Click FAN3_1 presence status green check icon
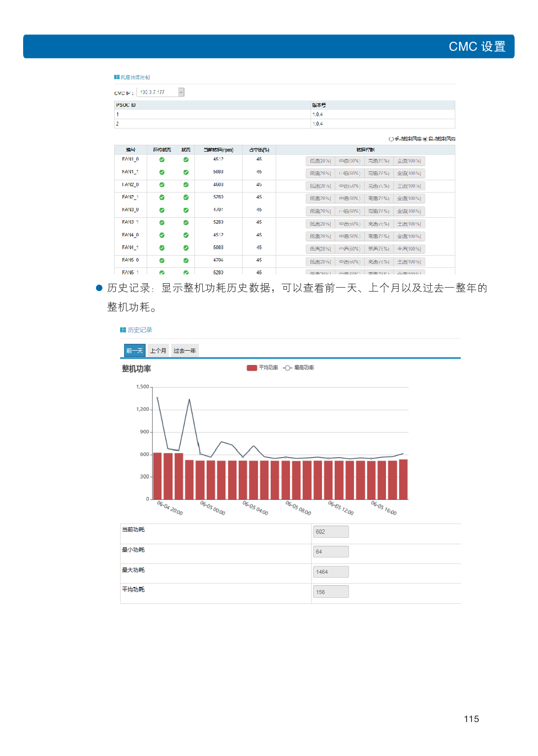Viewport: 538px width, 756px height. 162,223
